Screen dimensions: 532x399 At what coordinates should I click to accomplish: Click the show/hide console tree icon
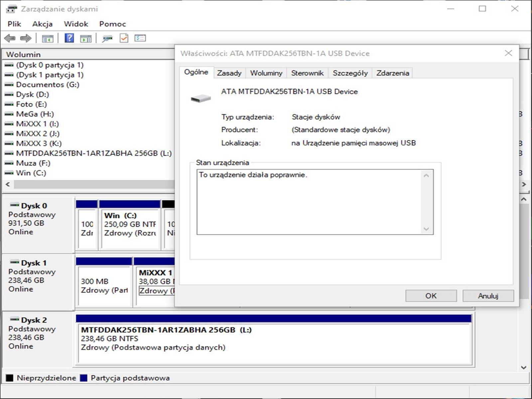(x=48, y=39)
